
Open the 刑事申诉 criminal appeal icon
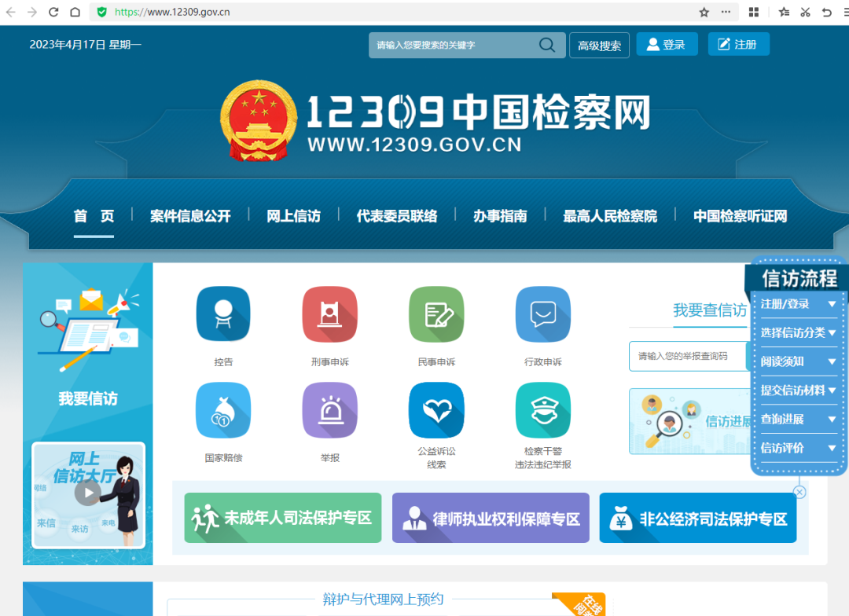329,314
